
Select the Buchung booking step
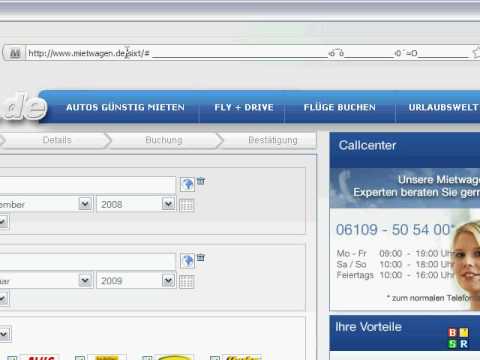(x=164, y=140)
